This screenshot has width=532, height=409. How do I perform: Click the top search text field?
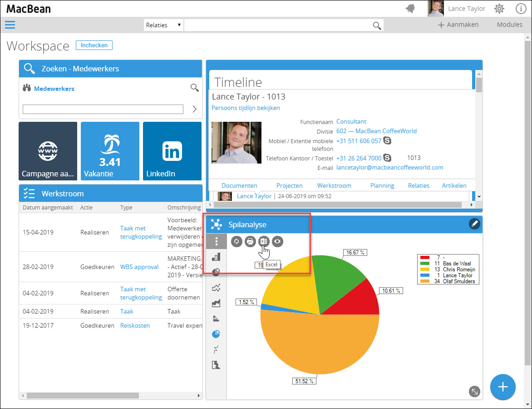[x=277, y=25]
